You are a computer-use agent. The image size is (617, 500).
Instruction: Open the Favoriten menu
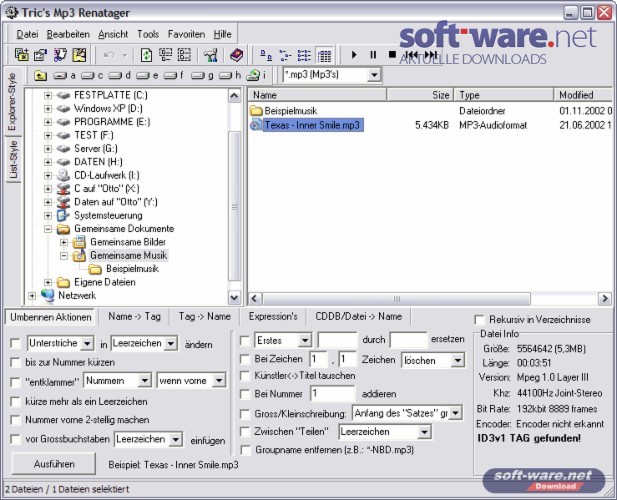click(x=186, y=35)
